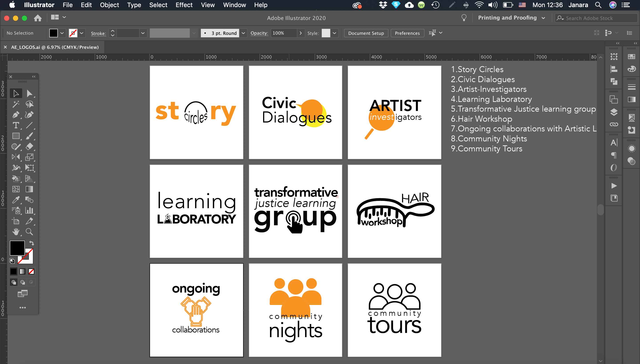Open the 3 pt. Round brush dropdown
Screen dimensions: 640x364
click(243, 33)
